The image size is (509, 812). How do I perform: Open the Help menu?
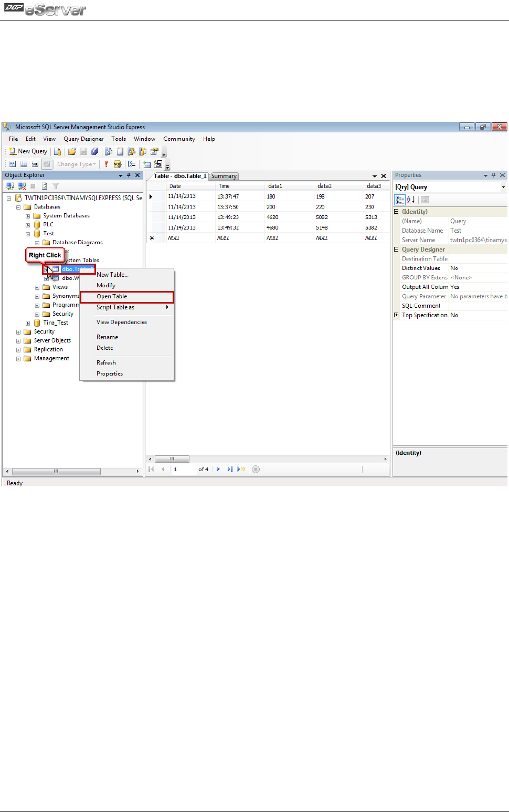point(209,139)
